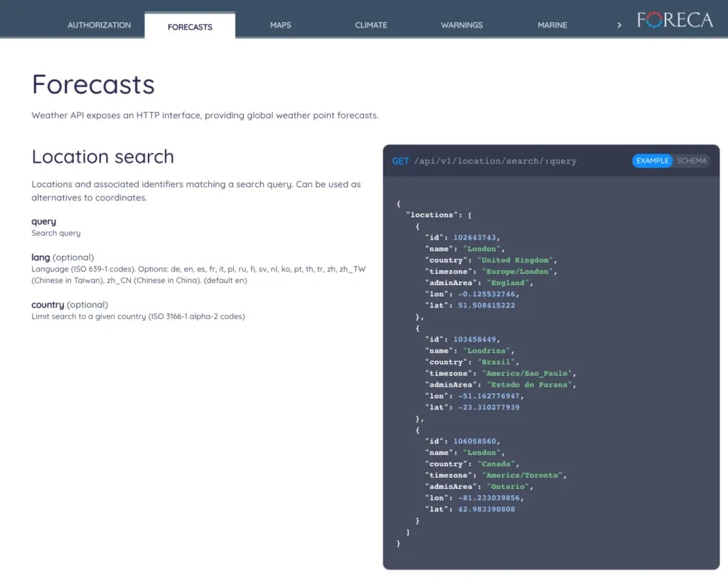
Task: Click the "Europe/London" timezone value
Action: coord(518,272)
